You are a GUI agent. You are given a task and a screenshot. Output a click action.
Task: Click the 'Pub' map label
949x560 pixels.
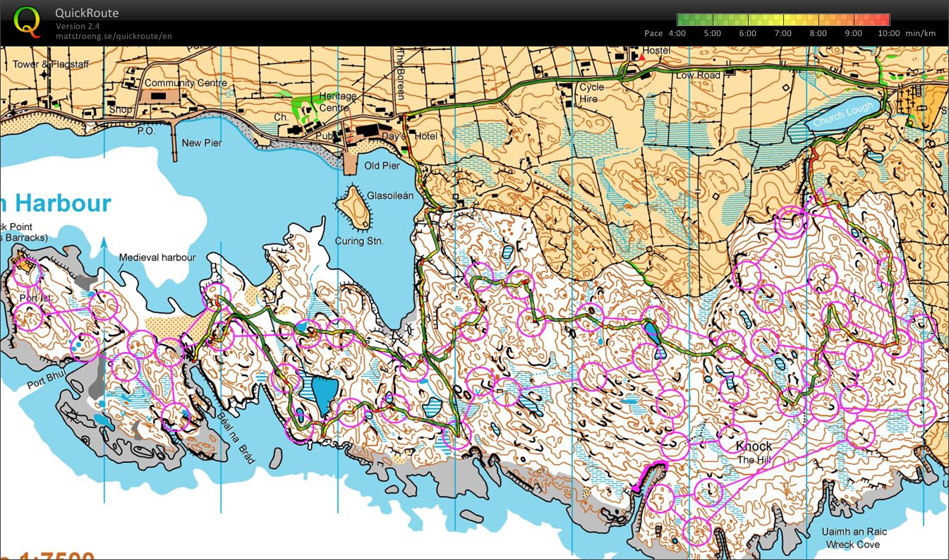click(325, 136)
